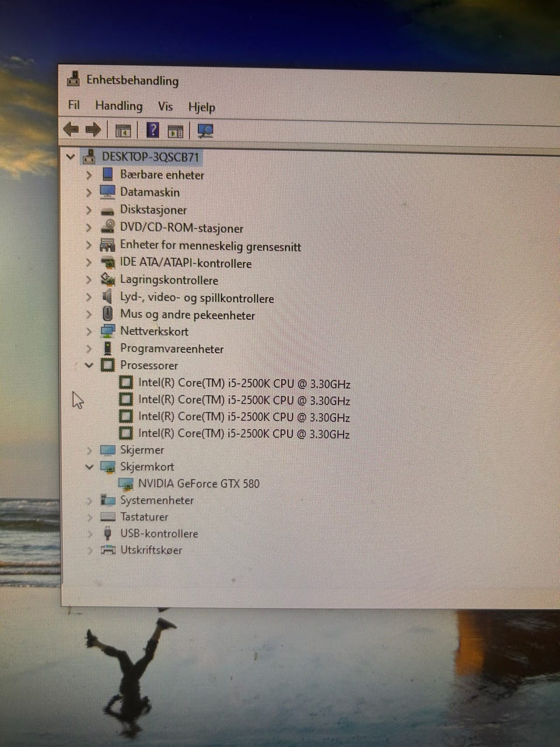
Task: Click the IDE ATA/ATAPI-kontrollere icon
Action: [108, 263]
